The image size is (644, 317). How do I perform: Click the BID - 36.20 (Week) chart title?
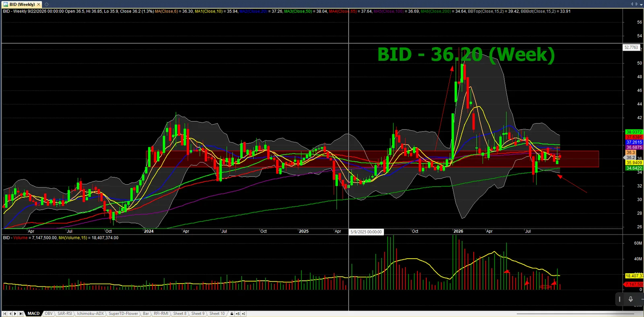pyautogui.click(x=466, y=54)
